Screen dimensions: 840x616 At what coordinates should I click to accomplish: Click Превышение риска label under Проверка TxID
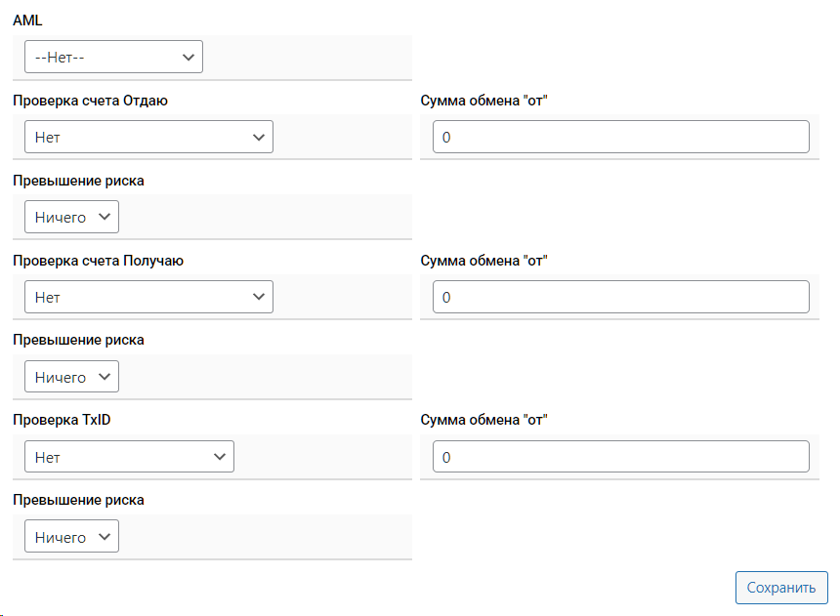78,500
